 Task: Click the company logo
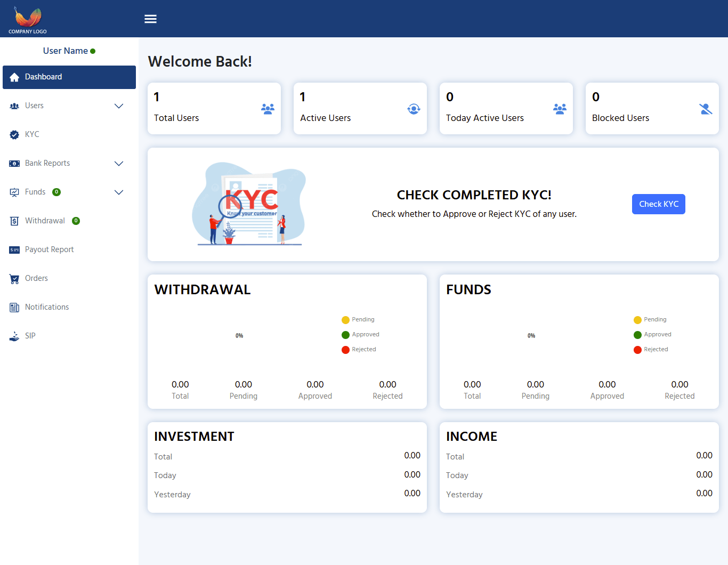[28, 20]
